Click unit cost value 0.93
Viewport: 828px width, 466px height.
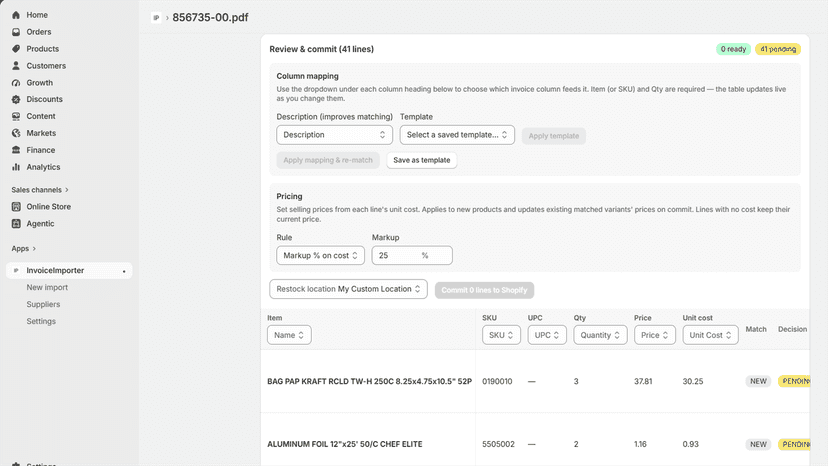click(691, 444)
